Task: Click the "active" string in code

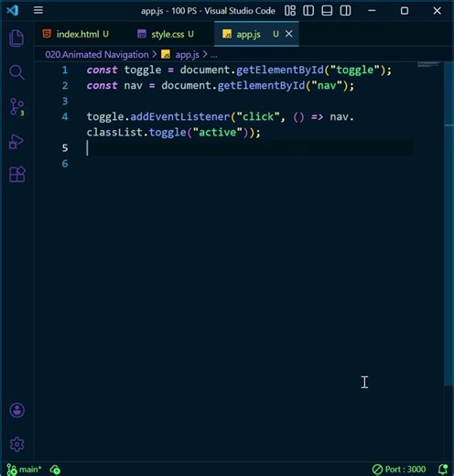Action: pos(217,132)
